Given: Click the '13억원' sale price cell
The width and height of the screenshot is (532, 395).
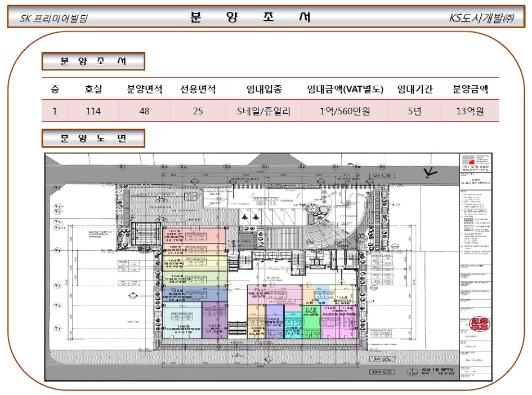Looking at the screenshot, I should pos(470,110).
